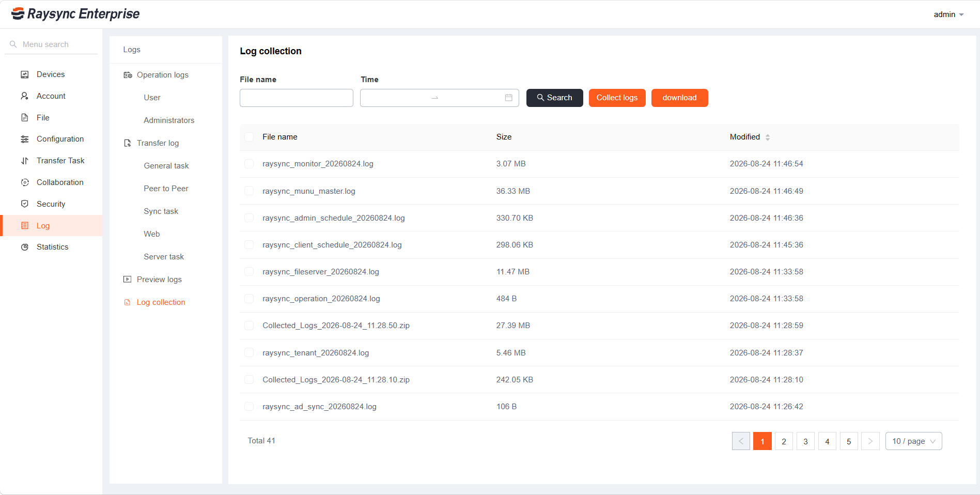Click the Security shield icon
Viewport: 980px width, 495px height.
(24, 204)
